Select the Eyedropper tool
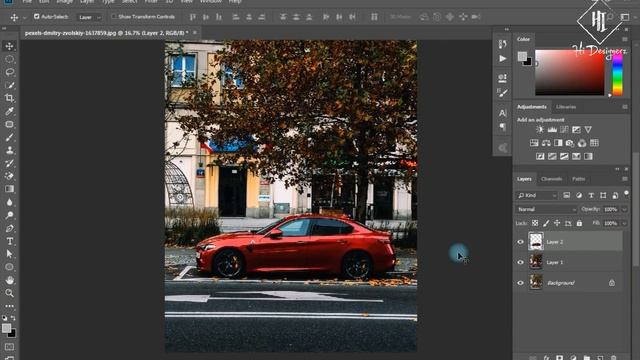The width and height of the screenshot is (640, 360). coord(9,111)
